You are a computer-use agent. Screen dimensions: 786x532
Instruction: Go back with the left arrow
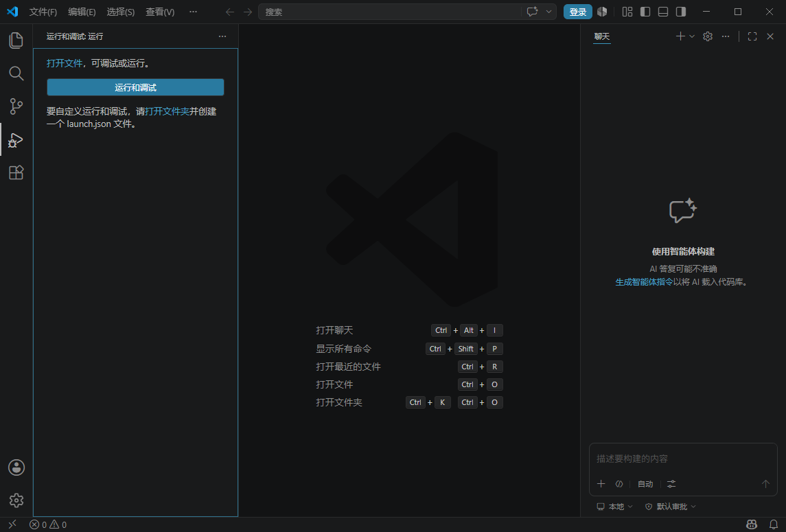[x=229, y=12]
